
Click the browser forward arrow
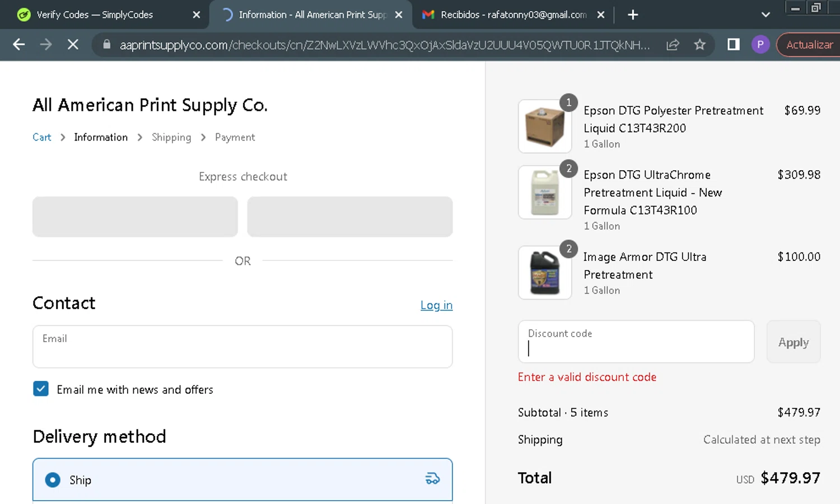pyautogui.click(x=46, y=45)
